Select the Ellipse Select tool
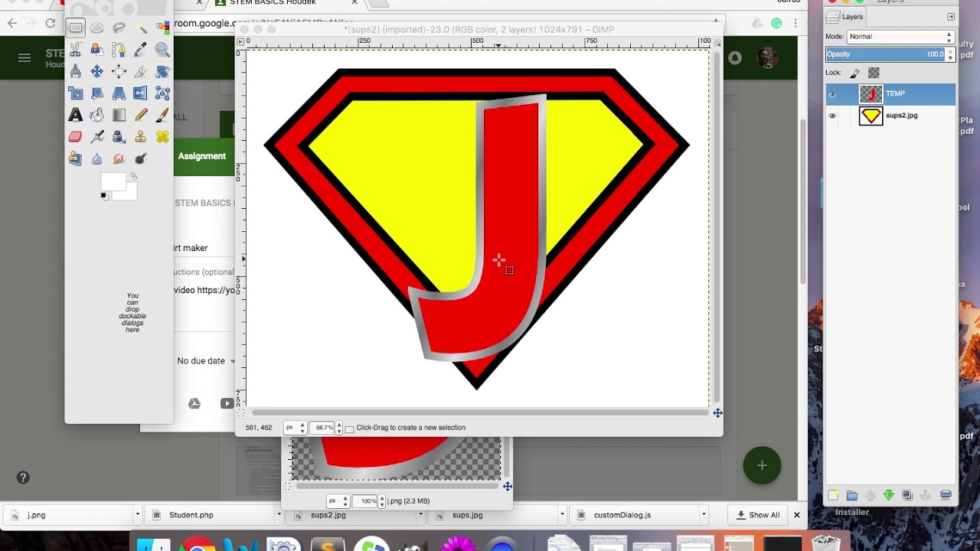This screenshot has width=980, height=551. coord(96,28)
